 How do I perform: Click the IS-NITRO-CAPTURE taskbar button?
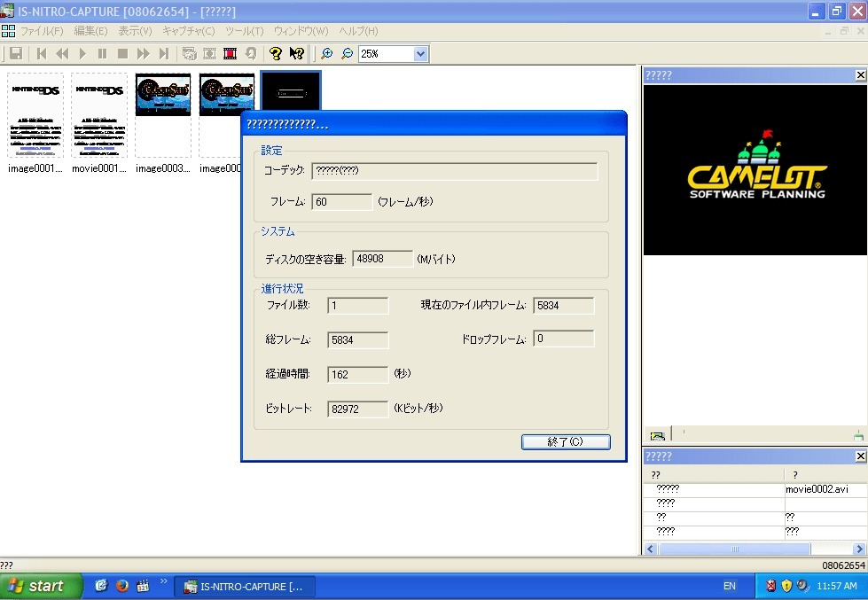pos(246,586)
